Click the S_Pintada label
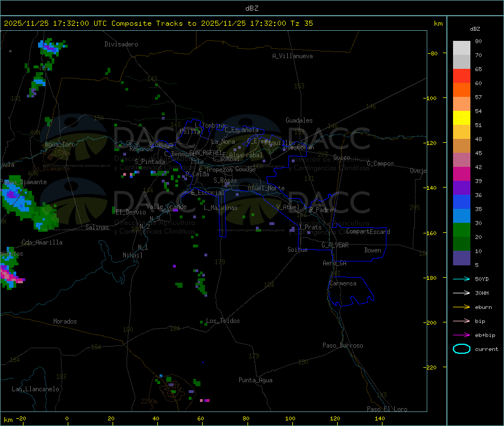The image size is (504, 426). pyautogui.click(x=150, y=162)
